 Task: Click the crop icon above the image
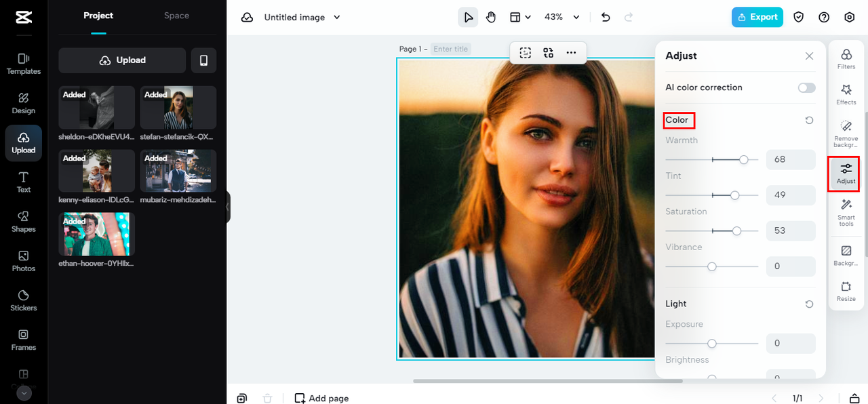[526, 53]
